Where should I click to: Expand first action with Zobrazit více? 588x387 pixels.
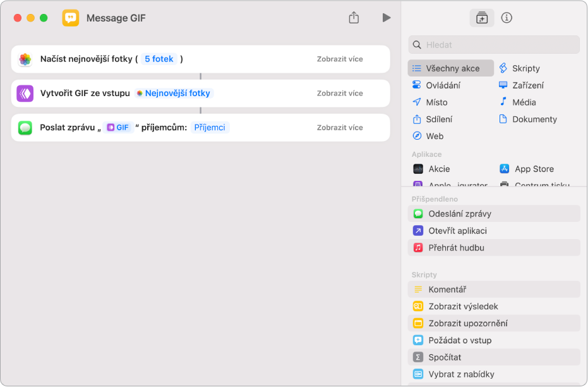click(340, 59)
